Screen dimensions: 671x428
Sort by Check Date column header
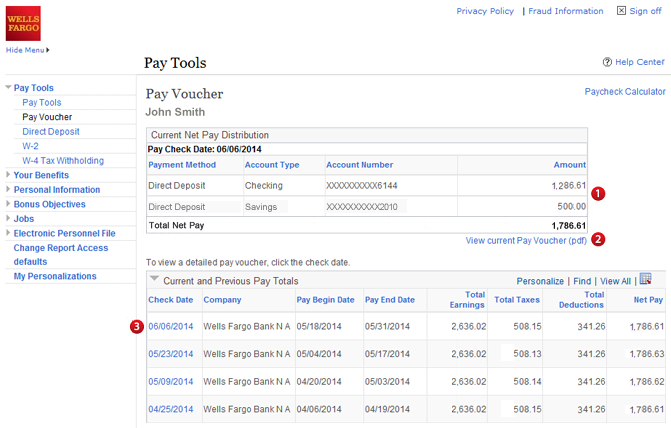click(x=171, y=300)
